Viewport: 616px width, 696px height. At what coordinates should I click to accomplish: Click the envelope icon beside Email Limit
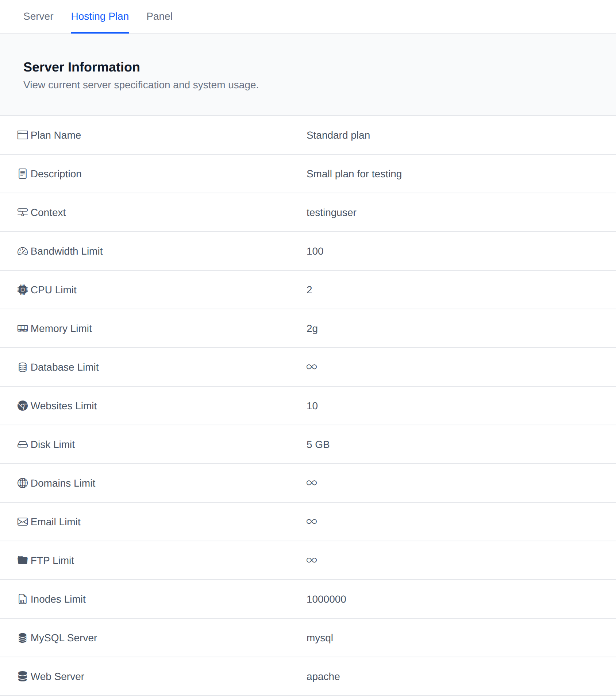23,522
